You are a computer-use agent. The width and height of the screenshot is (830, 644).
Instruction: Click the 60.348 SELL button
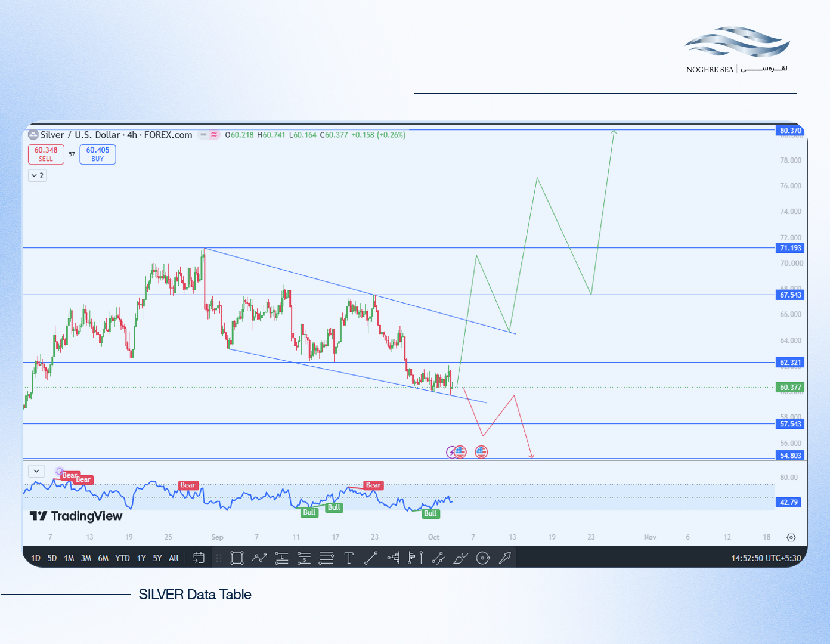[46, 154]
